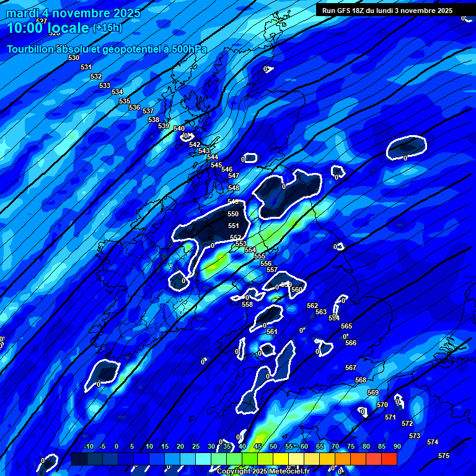Click the 530 contour label at upper left
This screenshot has height=476, width=476.
click(x=74, y=58)
